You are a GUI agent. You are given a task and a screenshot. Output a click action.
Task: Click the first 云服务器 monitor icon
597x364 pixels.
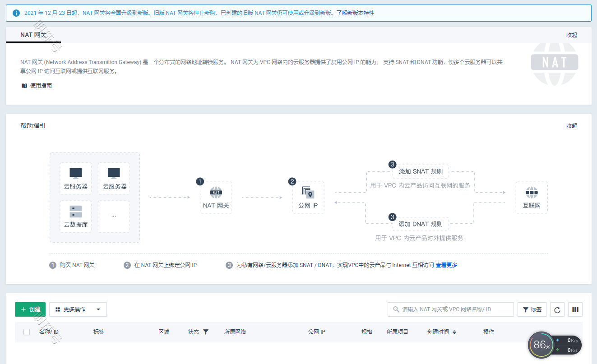(76, 174)
